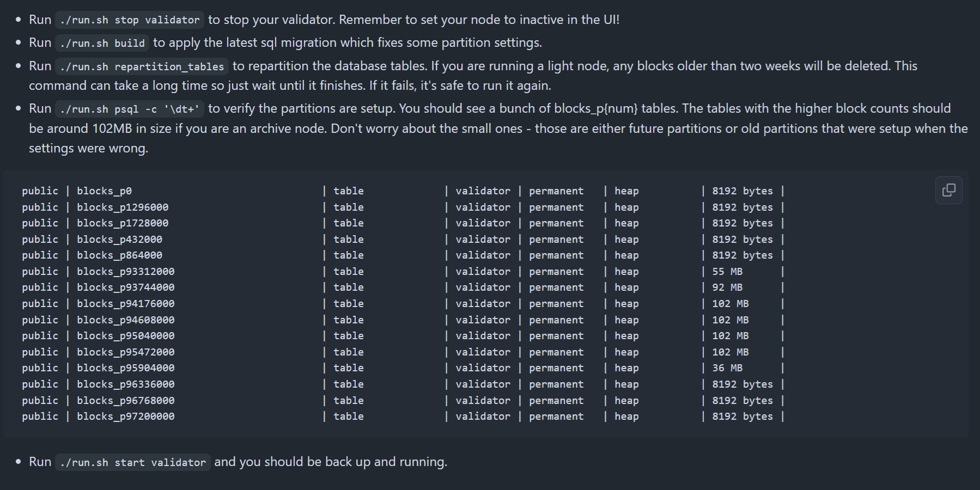Click blocks_p432000 table name
Viewport: 980px width, 490px height.
[x=119, y=240]
